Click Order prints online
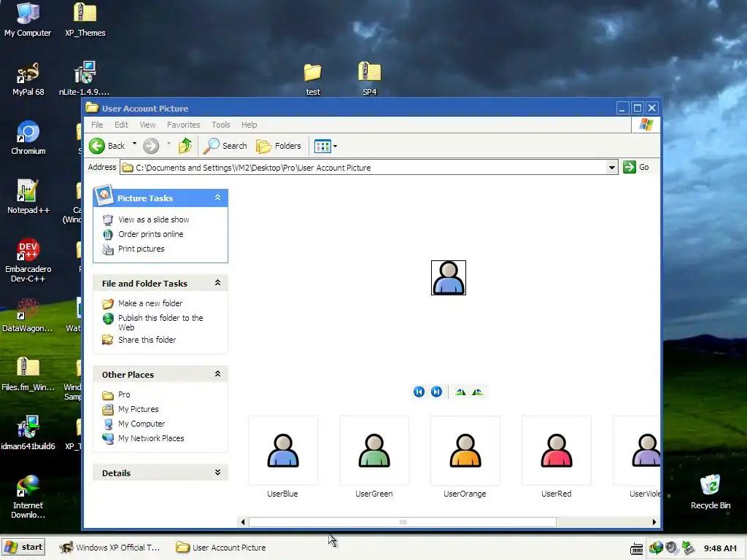Image resolution: width=747 pixels, height=560 pixels. click(150, 234)
